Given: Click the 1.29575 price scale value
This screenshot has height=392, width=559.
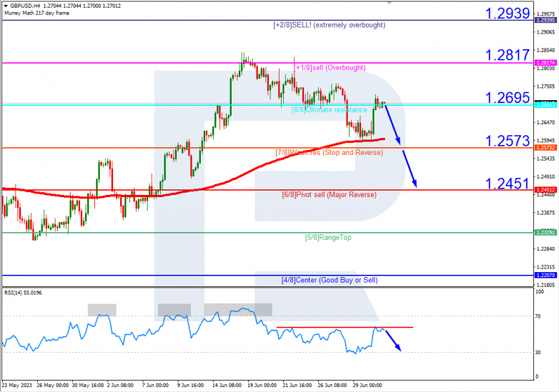Looking at the screenshot, I should [546, 14].
